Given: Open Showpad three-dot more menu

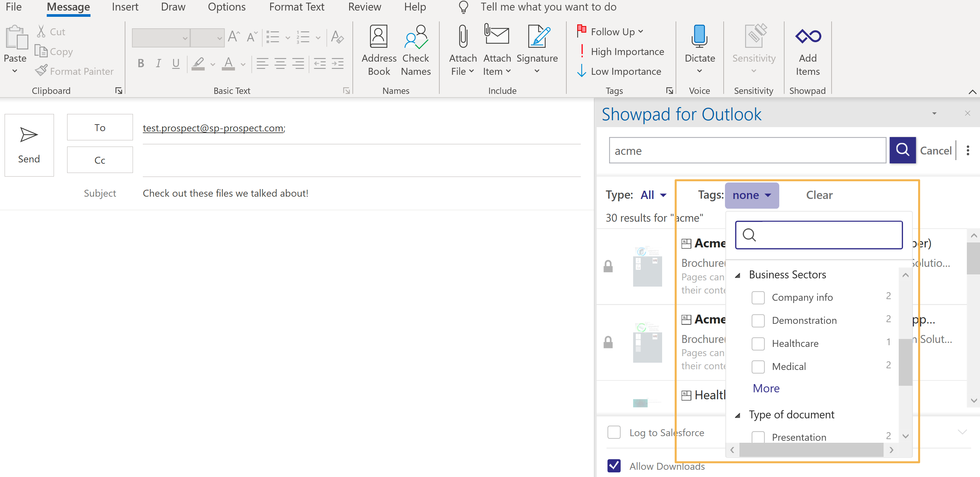Looking at the screenshot, I should pyautogui.click(x=968, y=150).
